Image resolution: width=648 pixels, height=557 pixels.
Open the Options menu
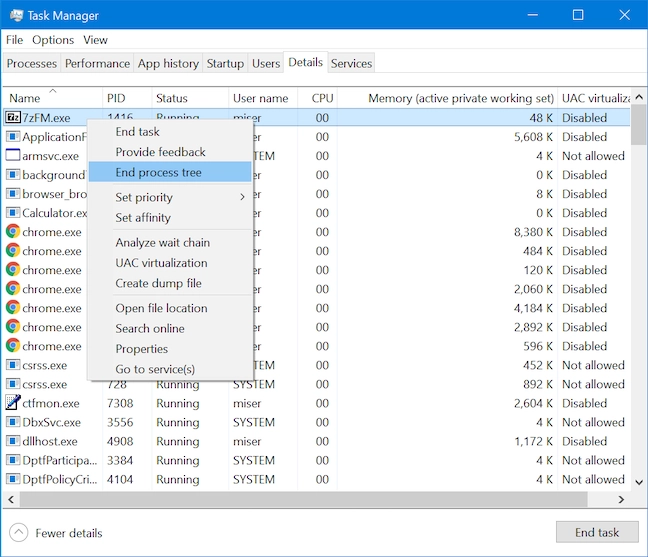coord(53,40)
